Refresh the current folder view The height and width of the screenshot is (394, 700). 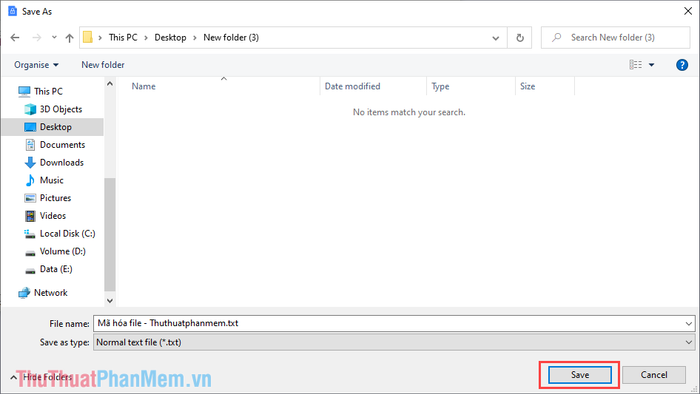pos(520,38)
